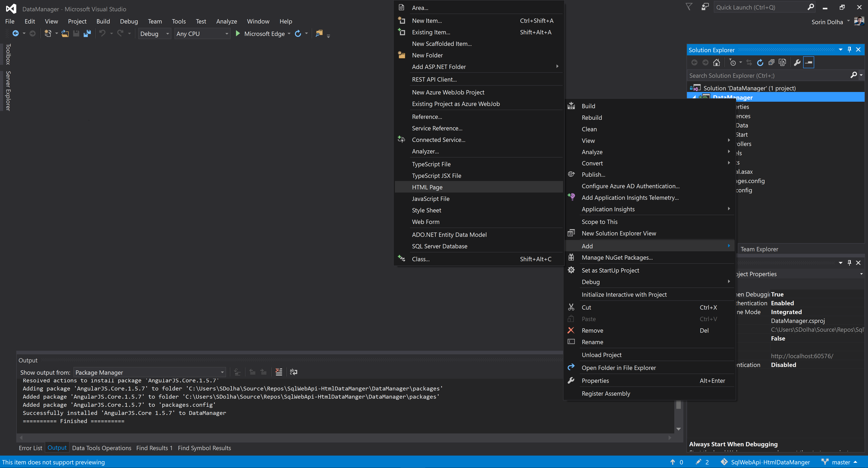Click Collapse All in Solution Explorer

(771, 62)
